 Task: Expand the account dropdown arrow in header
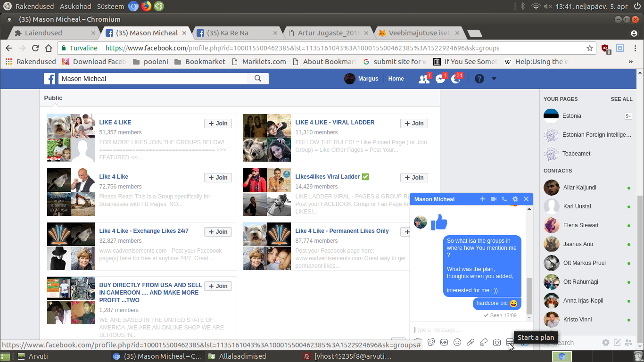(494, 79)
